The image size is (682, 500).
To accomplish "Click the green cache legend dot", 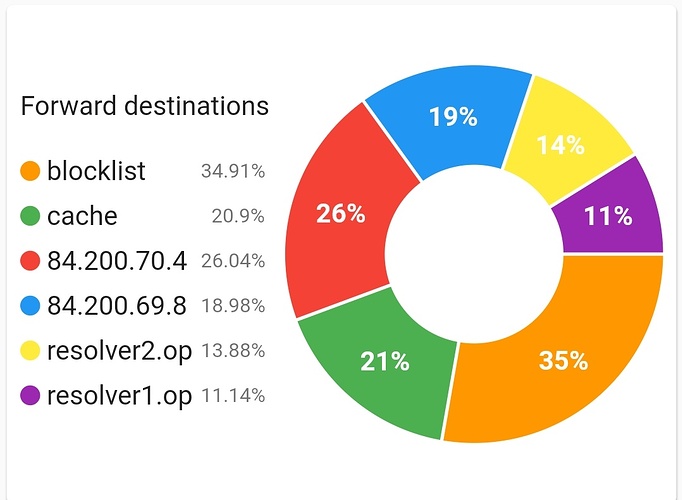I will tap(30, 216).
